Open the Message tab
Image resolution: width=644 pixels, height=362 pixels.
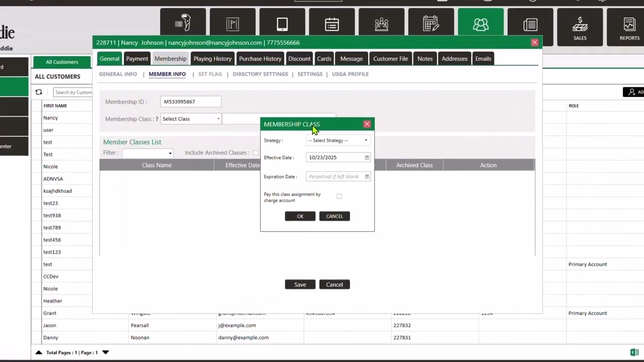351,59
